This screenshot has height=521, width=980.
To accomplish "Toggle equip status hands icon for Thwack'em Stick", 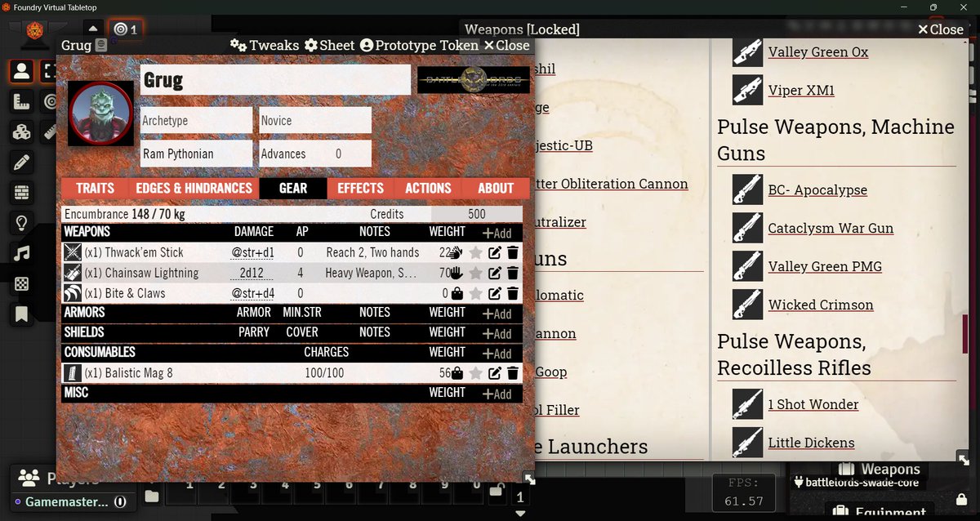I will coord(457,253).
